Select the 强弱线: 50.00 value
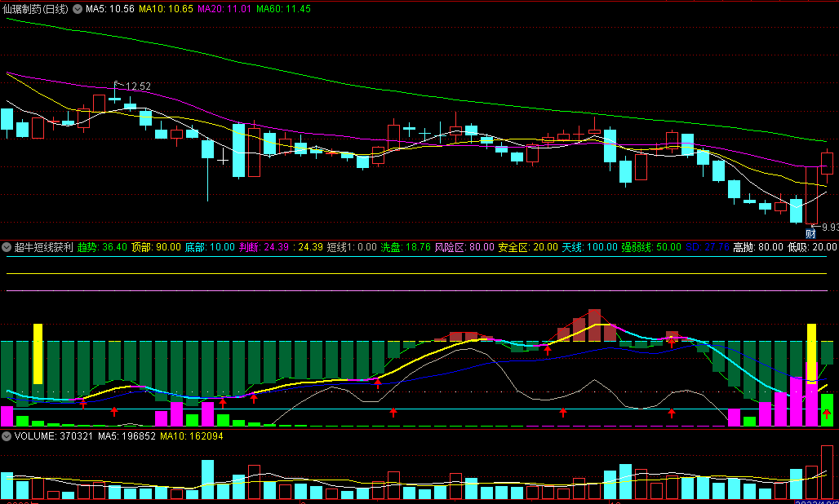 click(650, 247)
